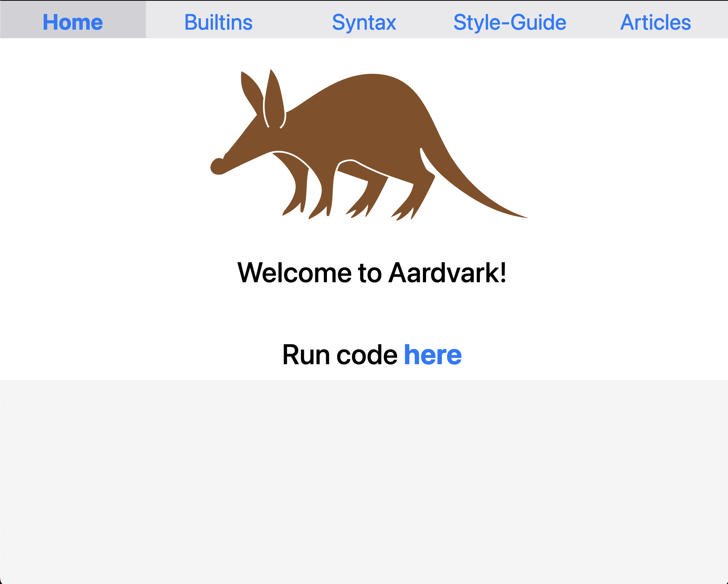
Task: Click the word "Aardvark!" in the heading
Action: click(x=447, y=273)
